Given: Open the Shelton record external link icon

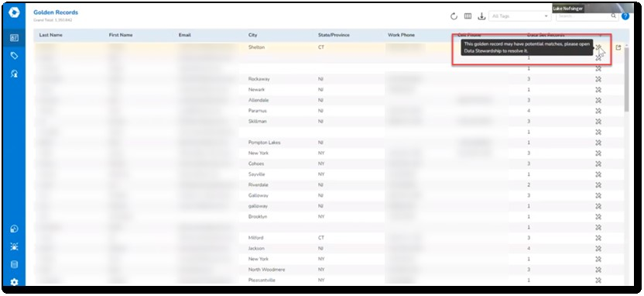Looking at the screenshot, I should [x=618, y=48].
